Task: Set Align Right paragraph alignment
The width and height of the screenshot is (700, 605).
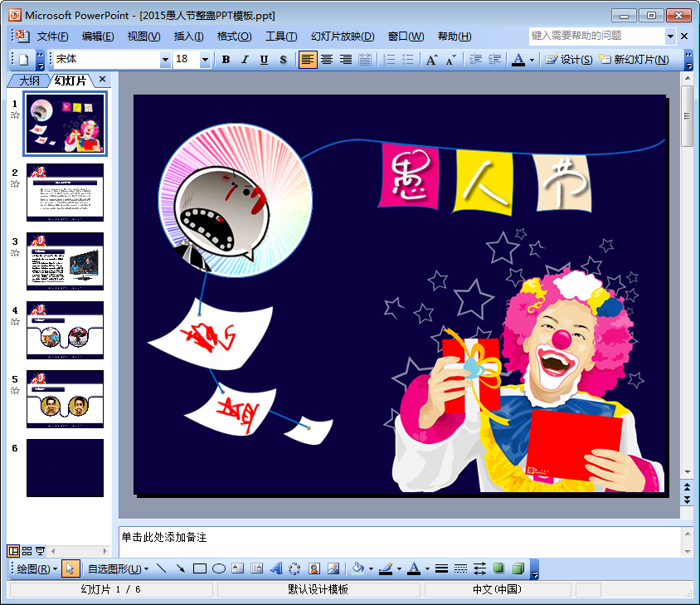Action: [346, 60]
